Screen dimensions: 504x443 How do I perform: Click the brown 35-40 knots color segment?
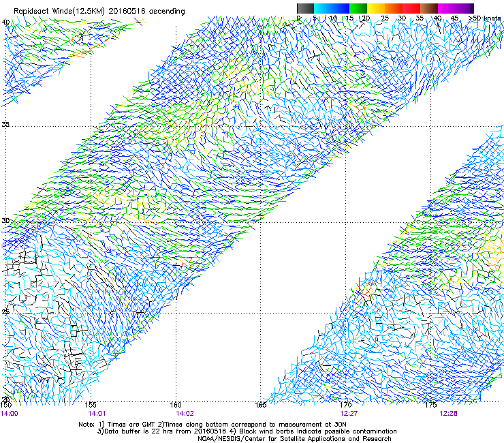[x=429, y=8]
